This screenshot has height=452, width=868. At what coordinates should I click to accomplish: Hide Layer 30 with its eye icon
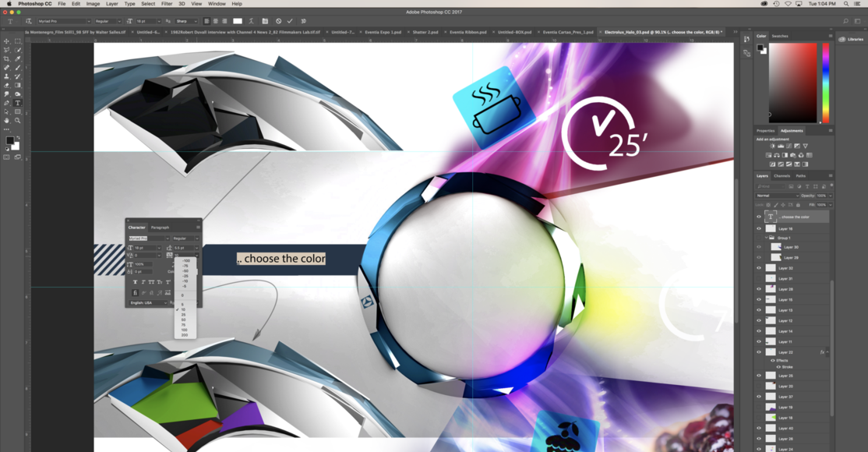759,247
